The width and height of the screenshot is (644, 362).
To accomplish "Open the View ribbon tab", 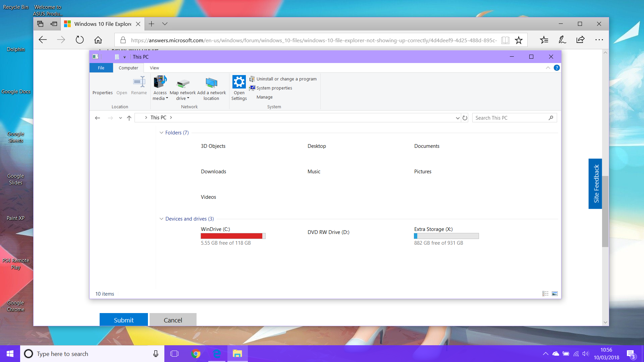I will click(x=154, y=68).
